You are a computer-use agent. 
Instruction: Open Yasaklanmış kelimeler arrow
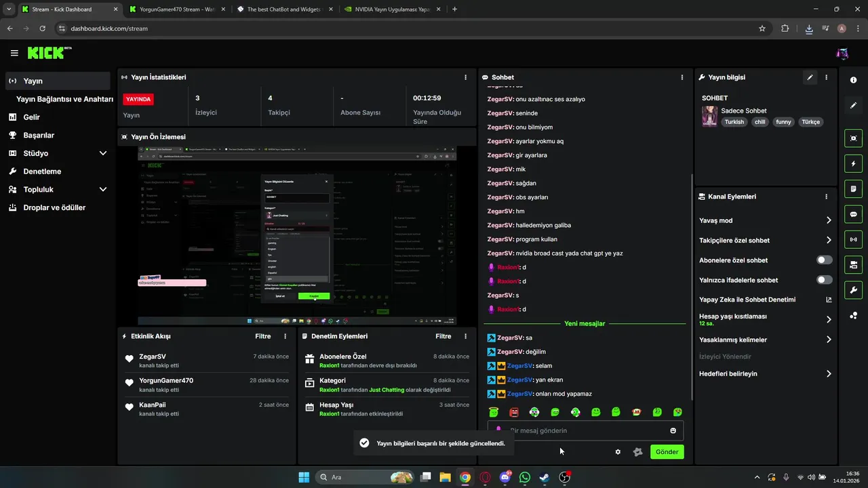[x=829, y=340]
